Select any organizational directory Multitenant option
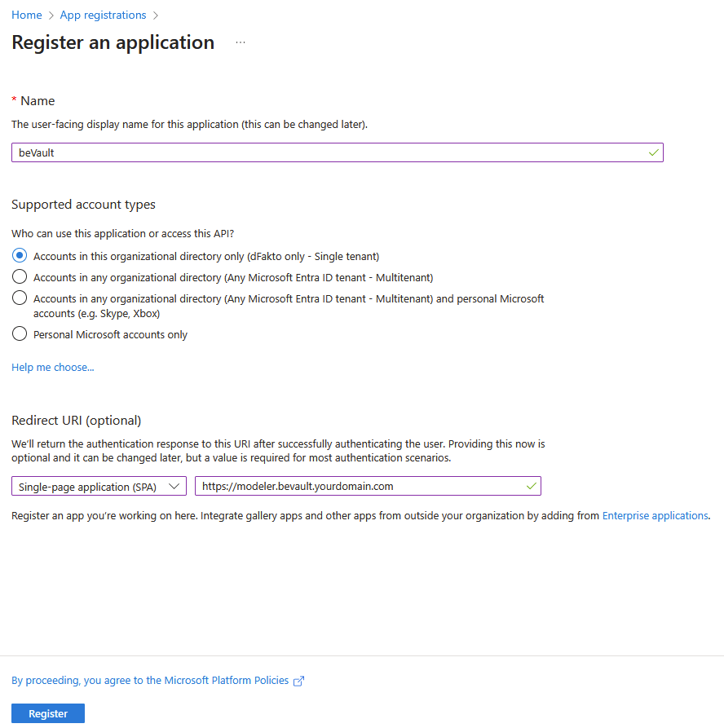The height and width of the screenshot is (728, 724). click(20, 277)
